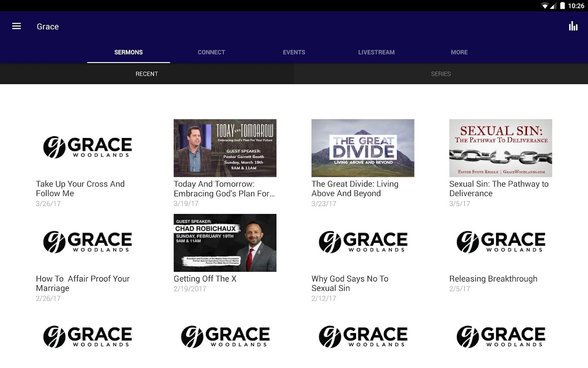Click the 2/19/2017 sermon date

[x=190, y=289]
